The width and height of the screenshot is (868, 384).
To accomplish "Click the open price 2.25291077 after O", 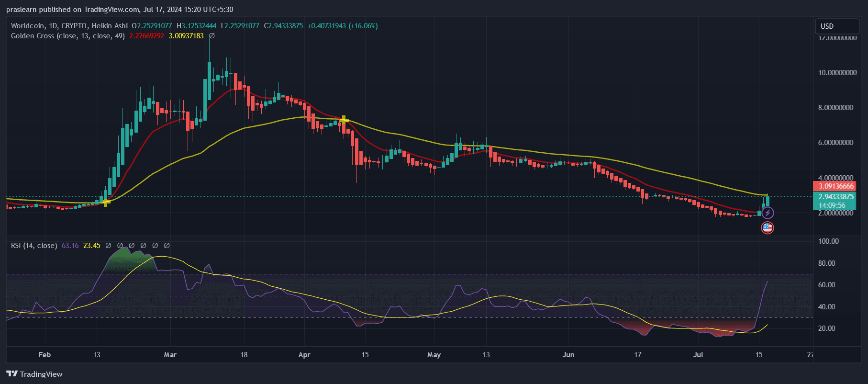I will (155, 25).
